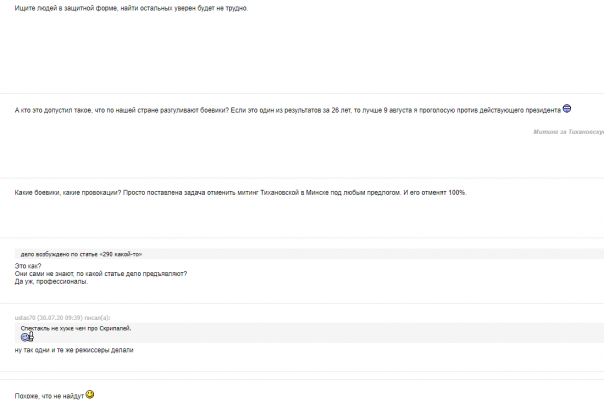Open the "Митинг за Тихановскую" signature link
This screenshot has height=405, width=604.
pos(568,131)
